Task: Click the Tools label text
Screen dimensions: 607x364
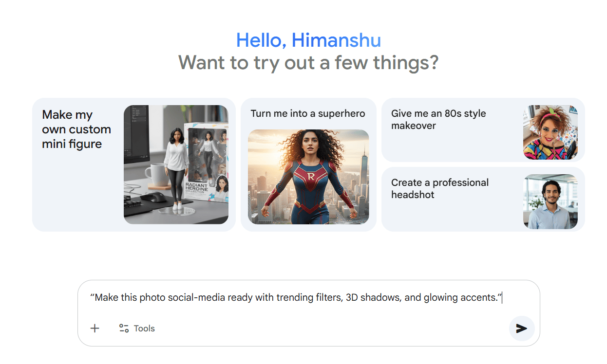Action: (145, 328)
